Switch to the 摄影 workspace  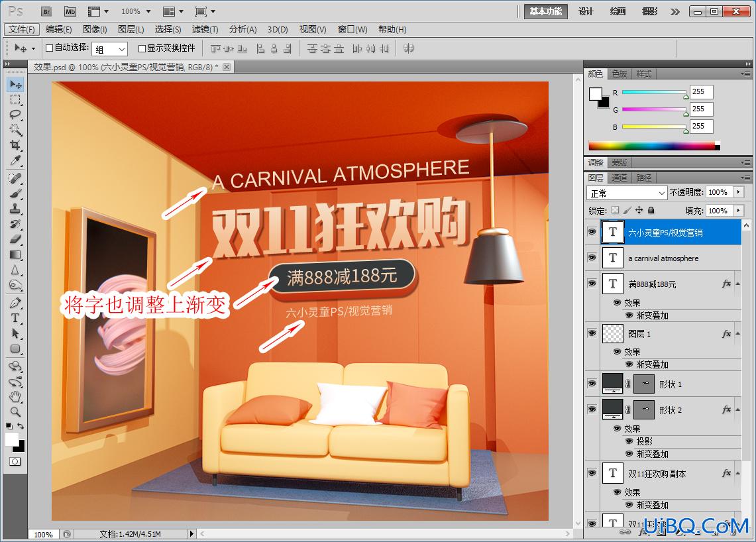(x=649, y=11)
